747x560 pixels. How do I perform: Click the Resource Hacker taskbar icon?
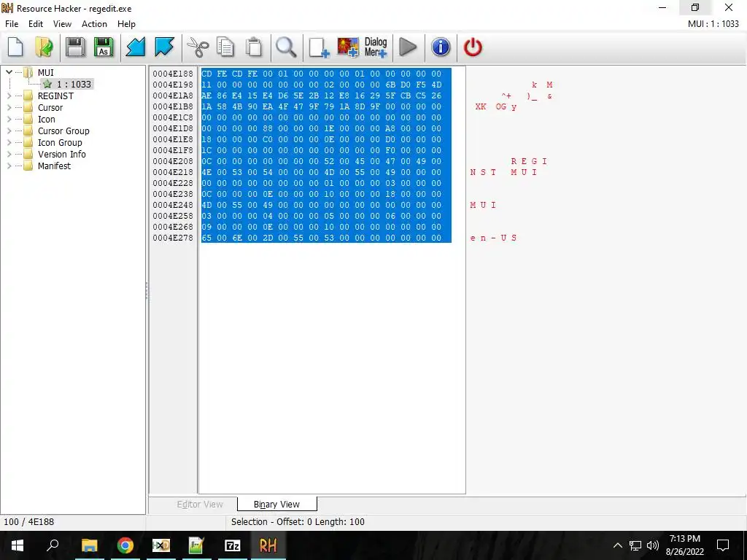pyautogui.click(x=268, y=545)
